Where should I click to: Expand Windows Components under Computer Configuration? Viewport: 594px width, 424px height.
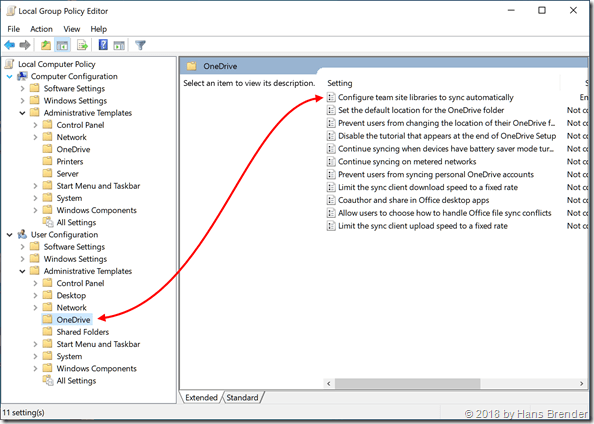35,210
